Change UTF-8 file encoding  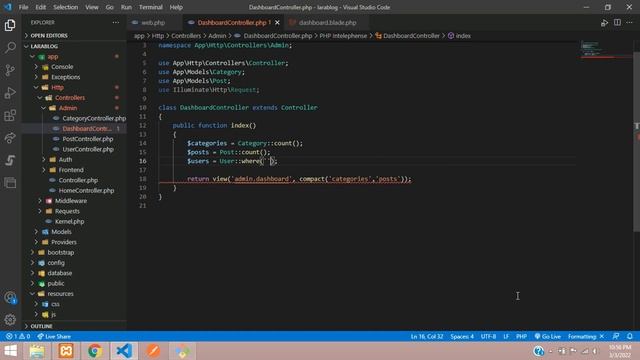tap(488, 336)
